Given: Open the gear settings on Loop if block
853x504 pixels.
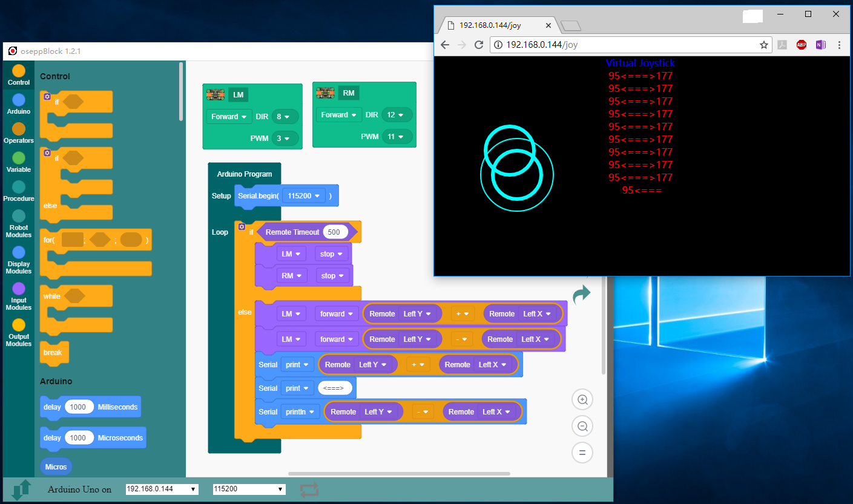Looking at the screenshot, I should (242, 227).
